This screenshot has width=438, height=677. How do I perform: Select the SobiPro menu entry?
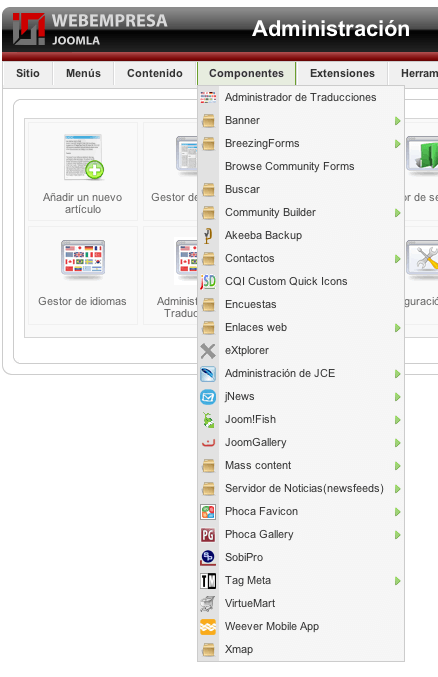[x=301, y=557]
